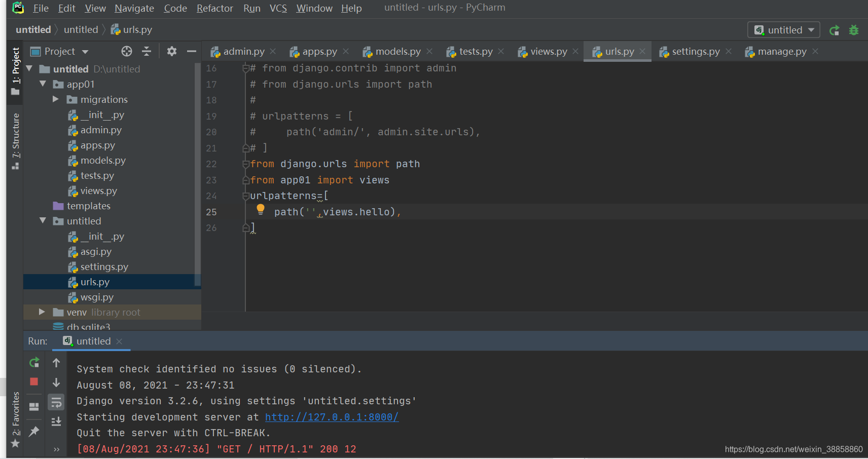Open Project panel settings gear
The width and height of the screenshot is (868, 459).
172,51
